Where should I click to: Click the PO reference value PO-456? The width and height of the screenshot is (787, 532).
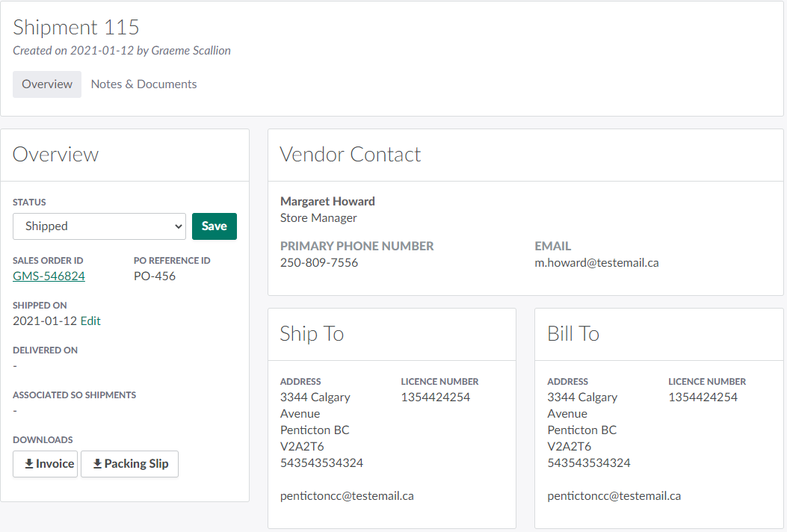click(155, 276)
